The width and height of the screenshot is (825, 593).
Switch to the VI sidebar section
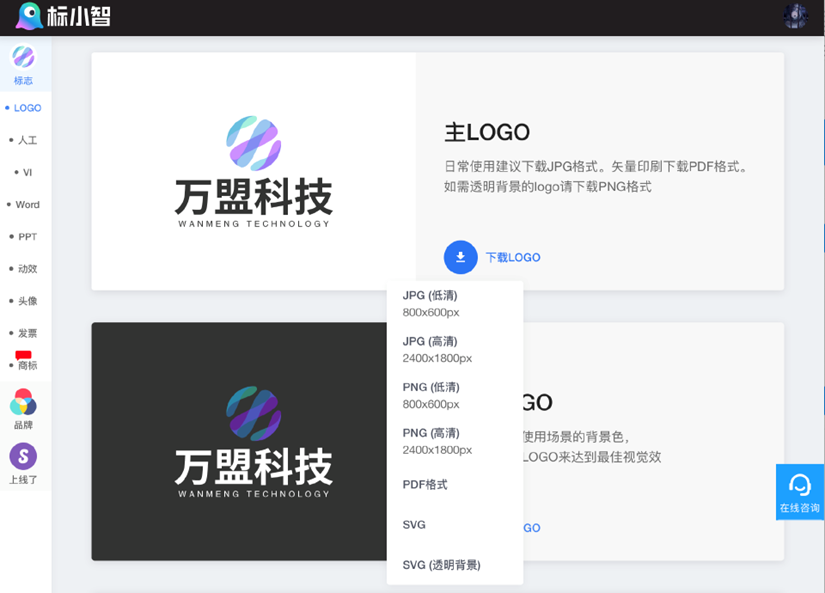tap(27, 173)
